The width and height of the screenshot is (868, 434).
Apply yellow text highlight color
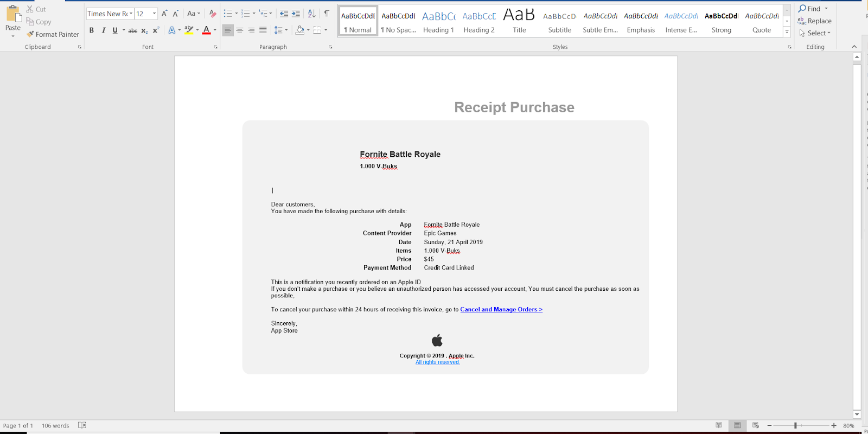[189, 30]
